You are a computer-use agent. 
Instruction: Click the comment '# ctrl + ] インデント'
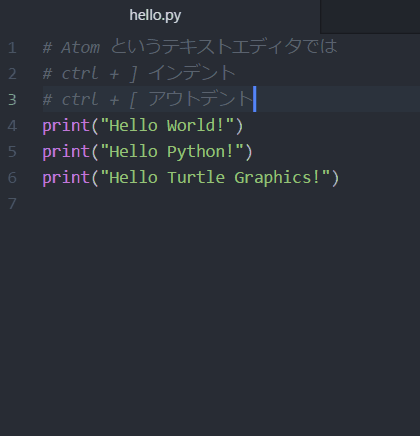click(x=139, y=73)
